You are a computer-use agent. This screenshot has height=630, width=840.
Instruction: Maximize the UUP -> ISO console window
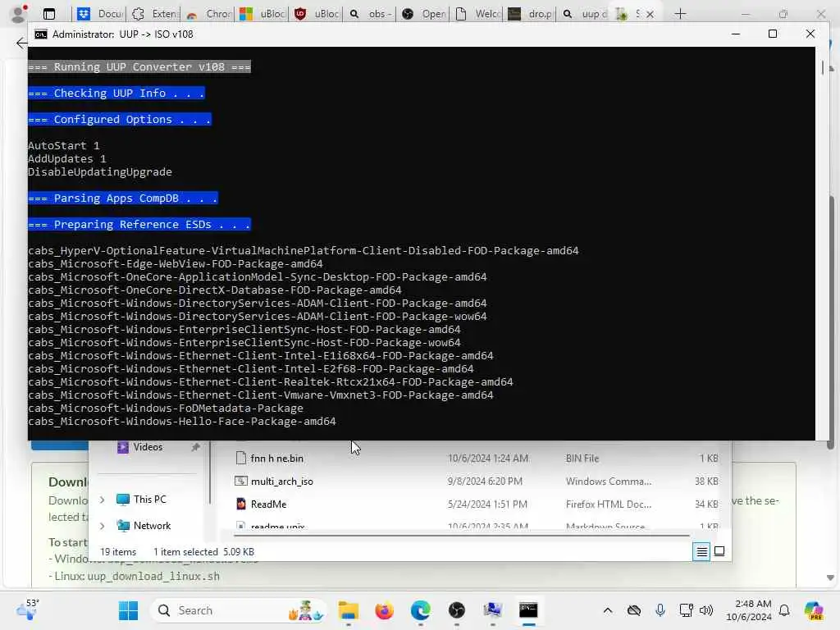click(773, 34)
